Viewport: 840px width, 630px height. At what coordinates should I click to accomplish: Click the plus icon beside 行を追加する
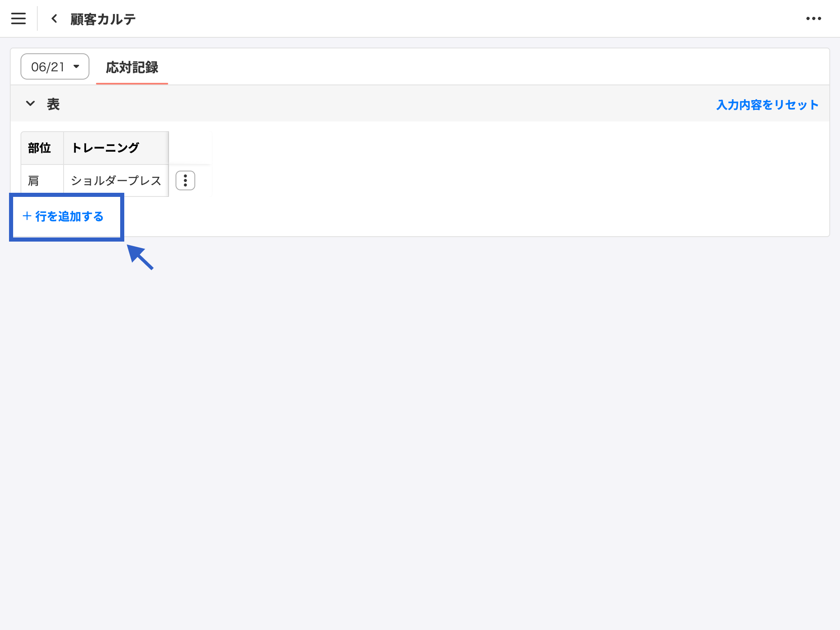point(27,216)
